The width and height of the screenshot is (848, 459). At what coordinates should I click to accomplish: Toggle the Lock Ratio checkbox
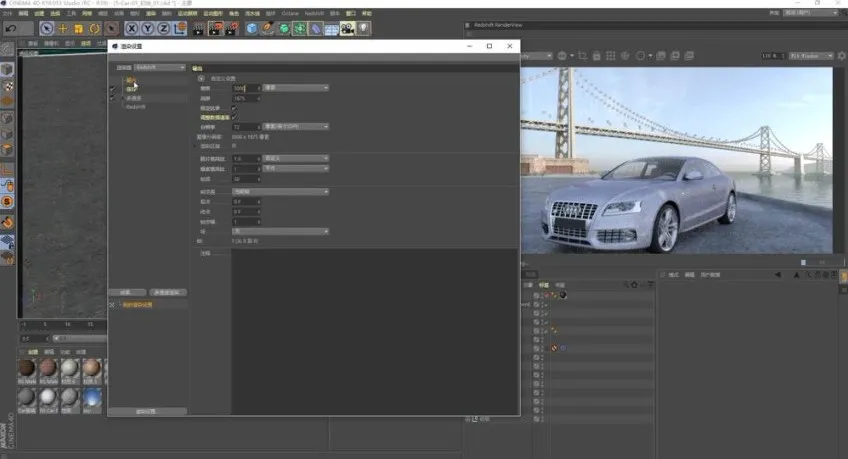(x=234, y=108)
